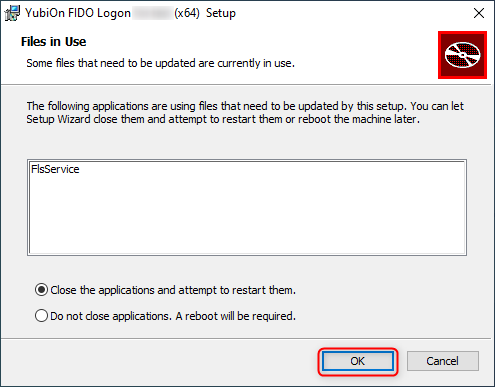
Task: Click the empty area of the applications list box
Action: (247, 217)
